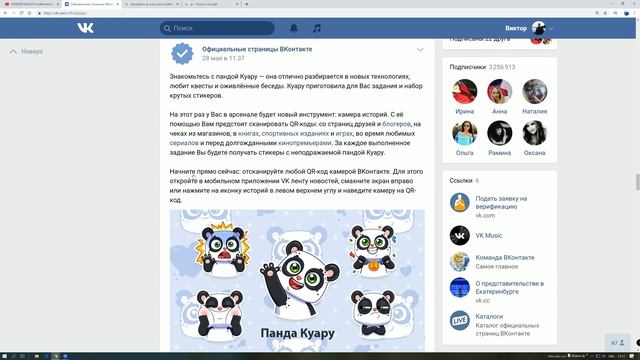This screenshot has height=360, width=640.
Task: Follow the играх link in the post
Action: pos(344,133)
